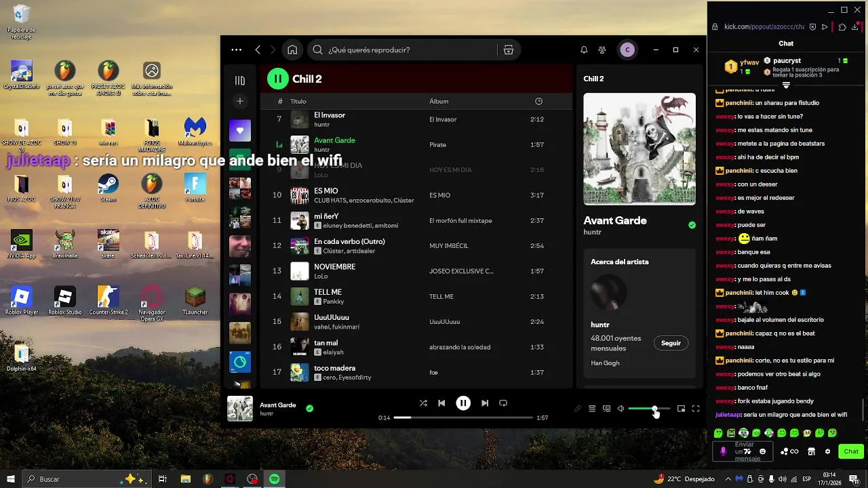
Task: Click Spotify icon in Windows taskbar
Action: (274, 479)
